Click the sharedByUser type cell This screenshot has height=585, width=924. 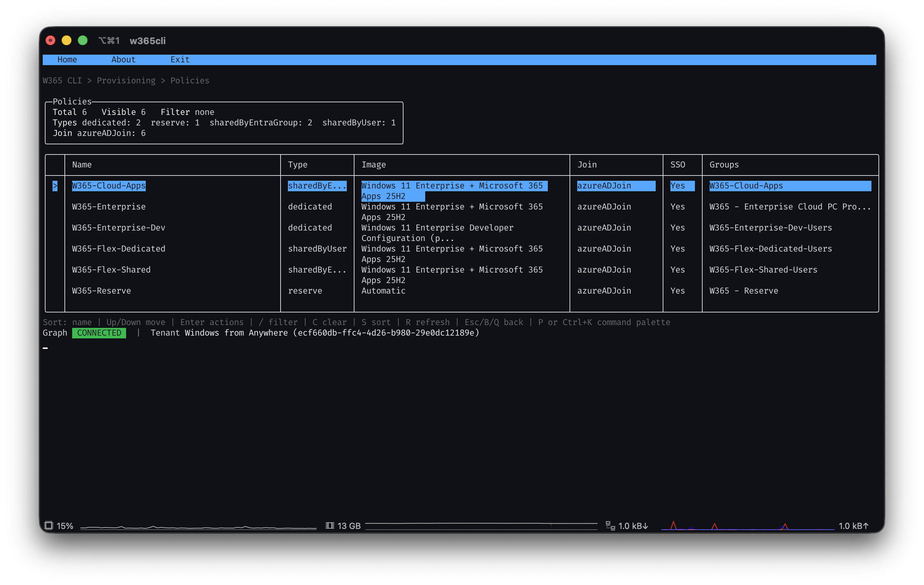317,249
